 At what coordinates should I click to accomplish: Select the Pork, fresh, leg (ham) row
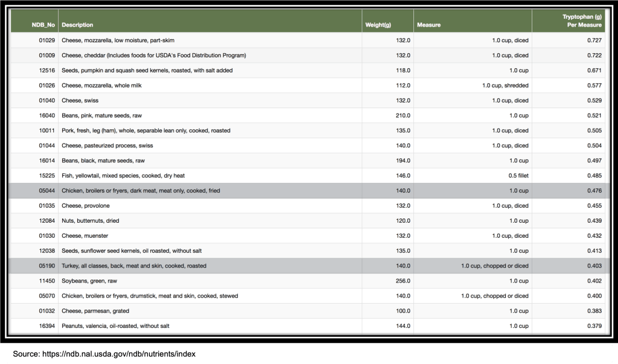[x=145, y=130]
